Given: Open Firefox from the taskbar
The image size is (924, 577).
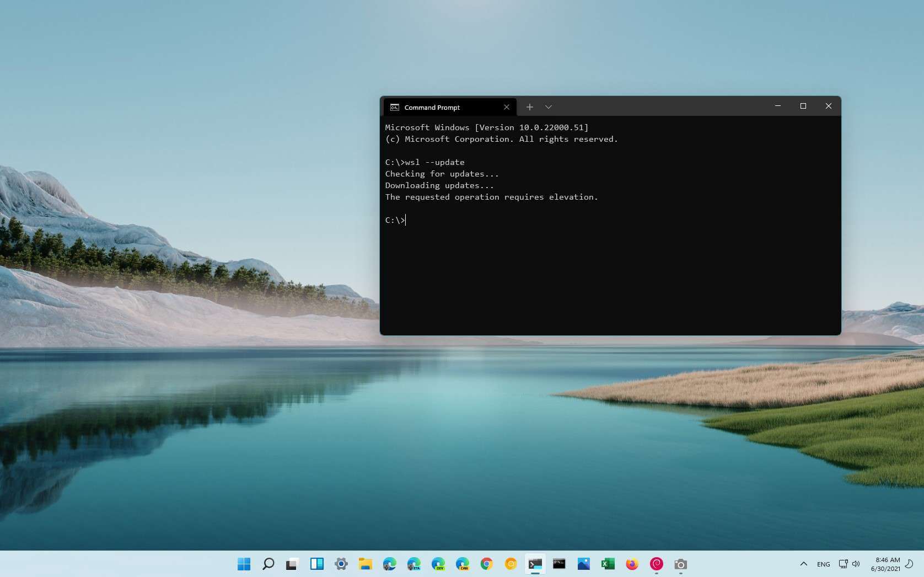Looking at the screenshot, I should (x=632, y=564).
